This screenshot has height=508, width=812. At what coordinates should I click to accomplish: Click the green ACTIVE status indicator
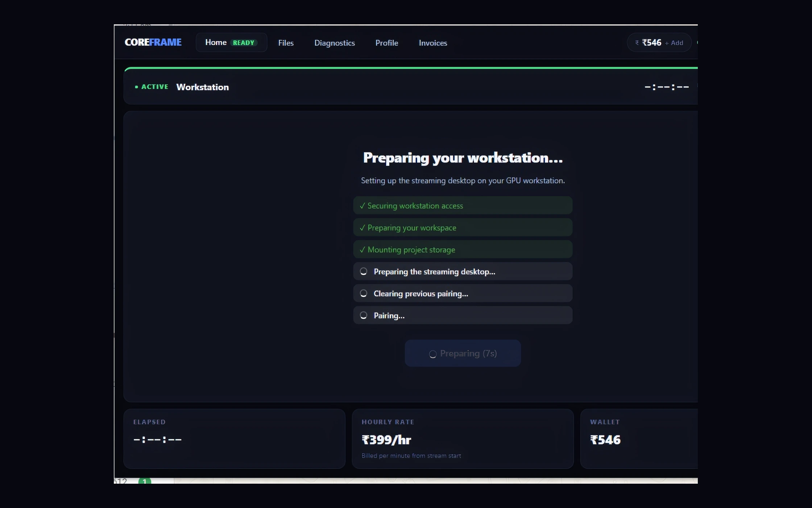(x=152, y=87)
